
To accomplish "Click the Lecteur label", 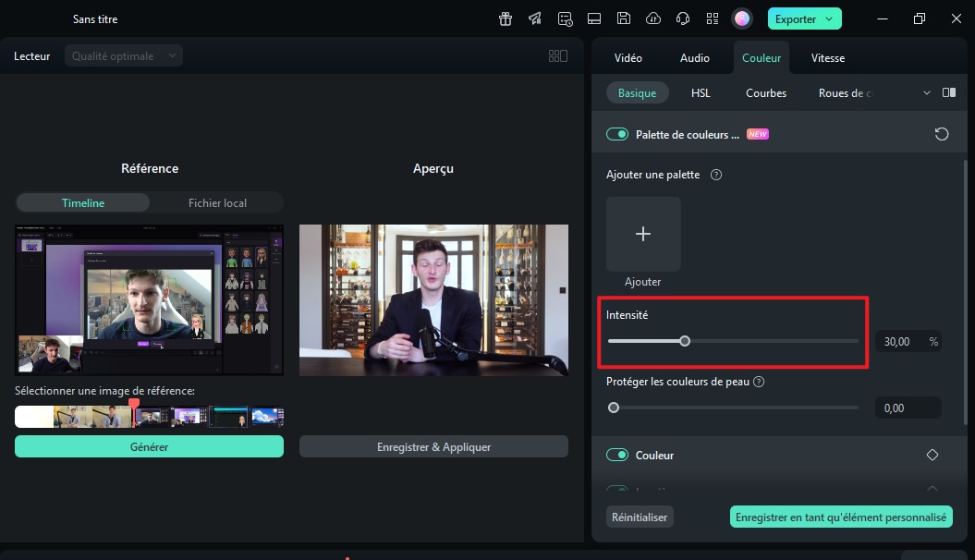I will pyautogui.click(x=31, y=56).
